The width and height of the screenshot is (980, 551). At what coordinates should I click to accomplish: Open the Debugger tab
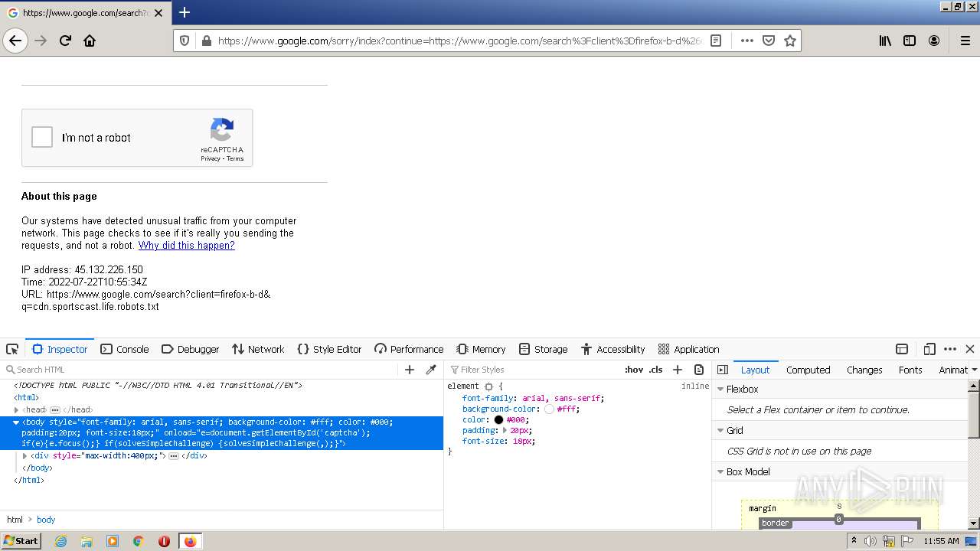pos(191,349)
